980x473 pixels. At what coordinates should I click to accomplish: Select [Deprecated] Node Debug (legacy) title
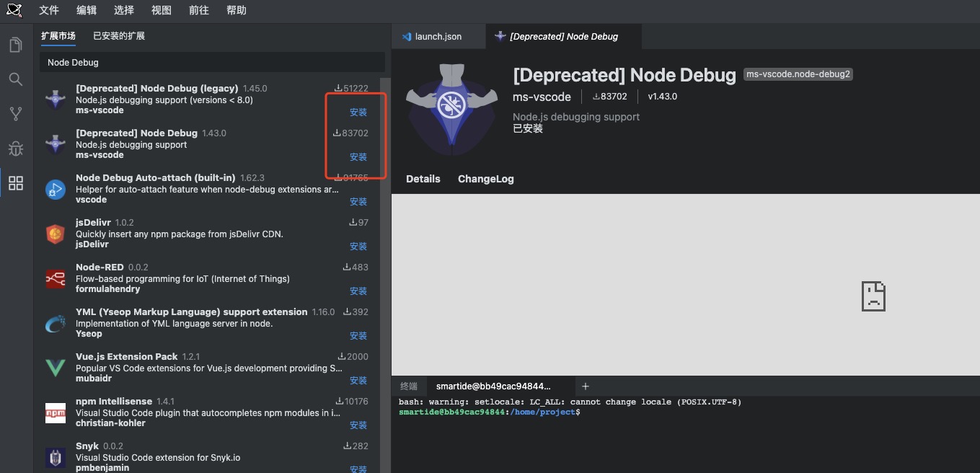pyautogui.click(x=157, y=89)
